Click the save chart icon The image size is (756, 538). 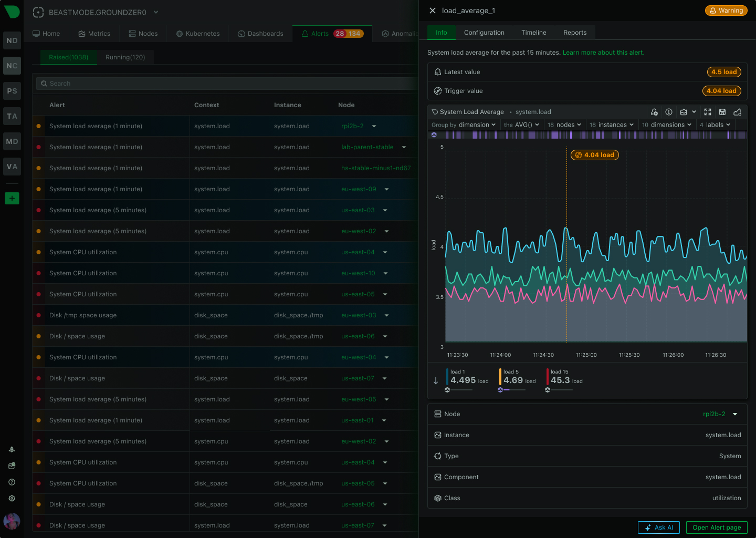coord(722,112)
